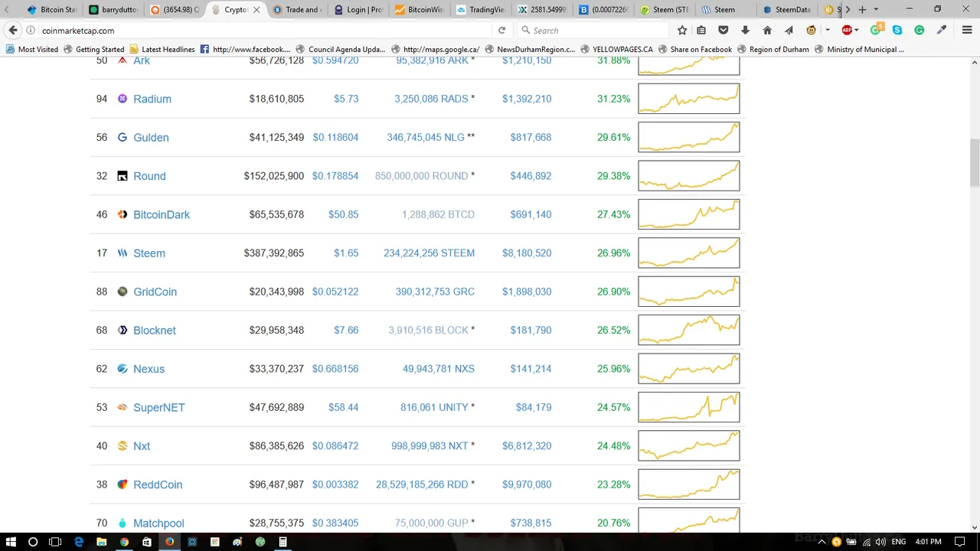Image resolution: width=980 pixels, height=551 pixels.
Task: Open a new browser tab
Action: (x=862, y=10)
